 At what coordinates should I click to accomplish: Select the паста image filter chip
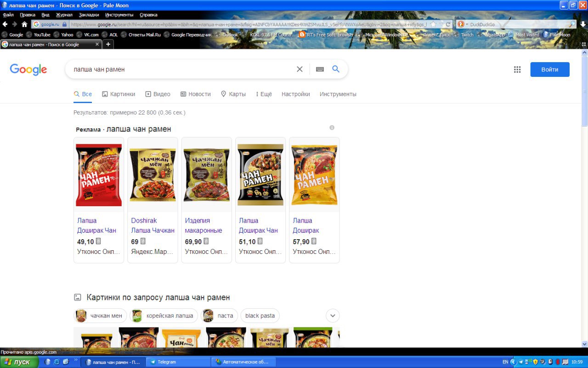(220, 316)
